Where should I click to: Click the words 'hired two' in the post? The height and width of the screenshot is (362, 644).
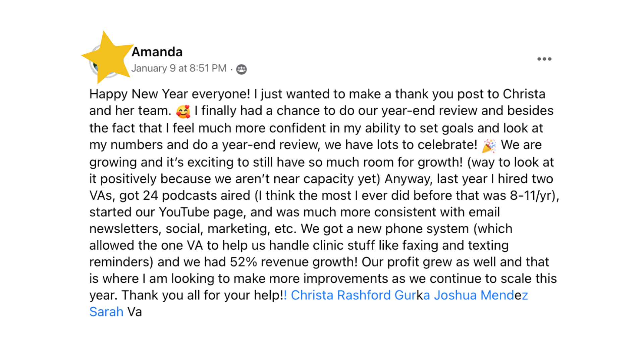[526, 179]
